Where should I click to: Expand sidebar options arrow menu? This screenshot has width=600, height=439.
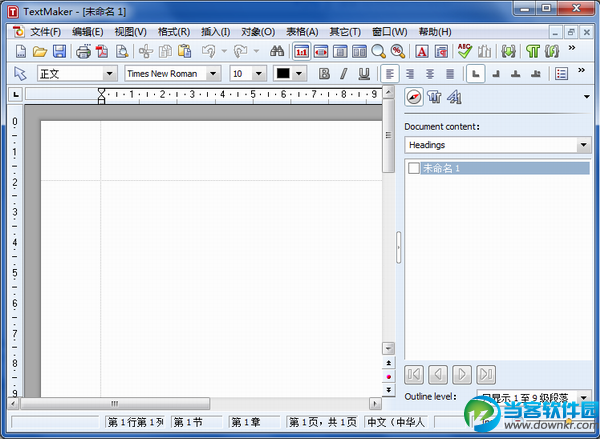587,97
